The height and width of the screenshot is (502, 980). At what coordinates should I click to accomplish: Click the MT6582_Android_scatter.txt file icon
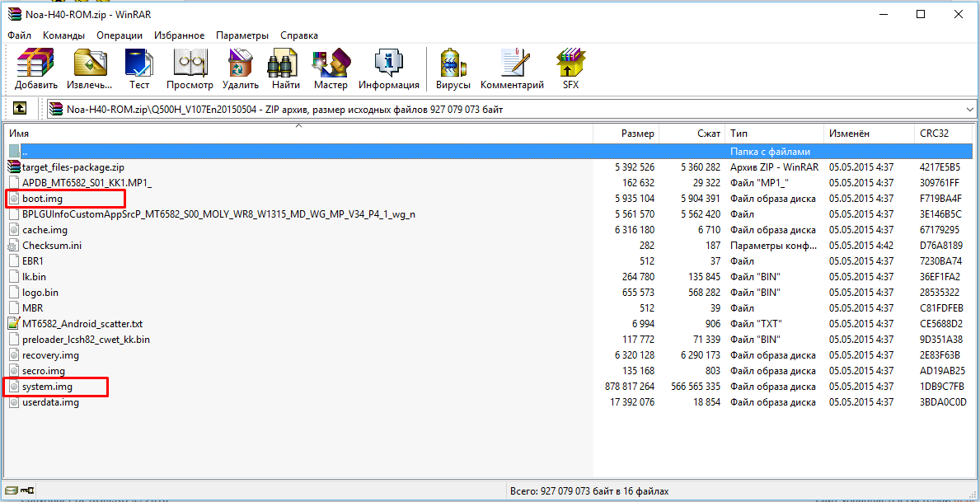(x=14, y=324)
